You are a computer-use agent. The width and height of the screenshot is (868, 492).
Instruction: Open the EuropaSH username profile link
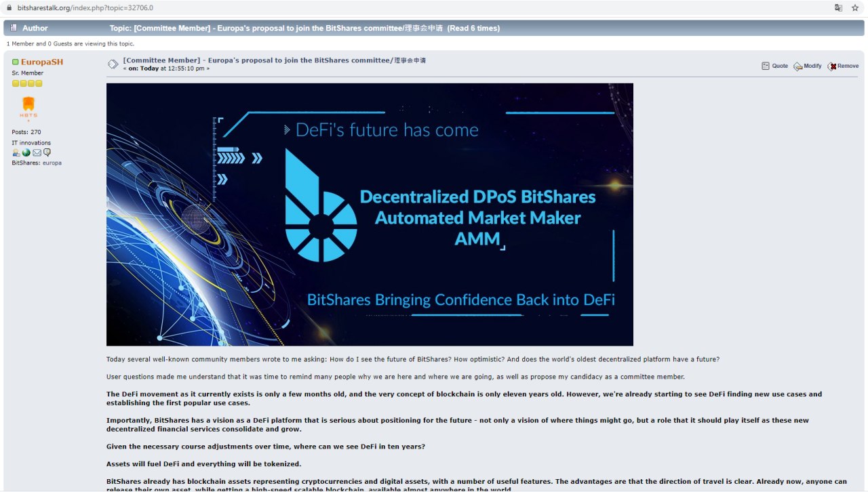click(x=42, y=62)
